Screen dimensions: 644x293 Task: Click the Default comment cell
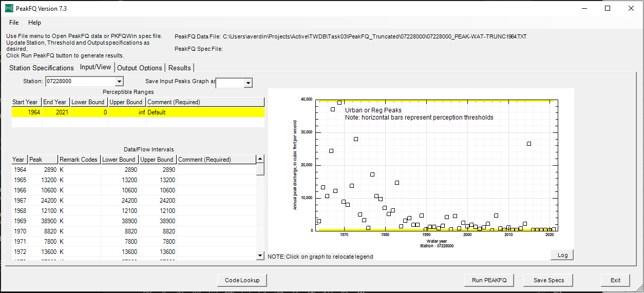(205, 112)
